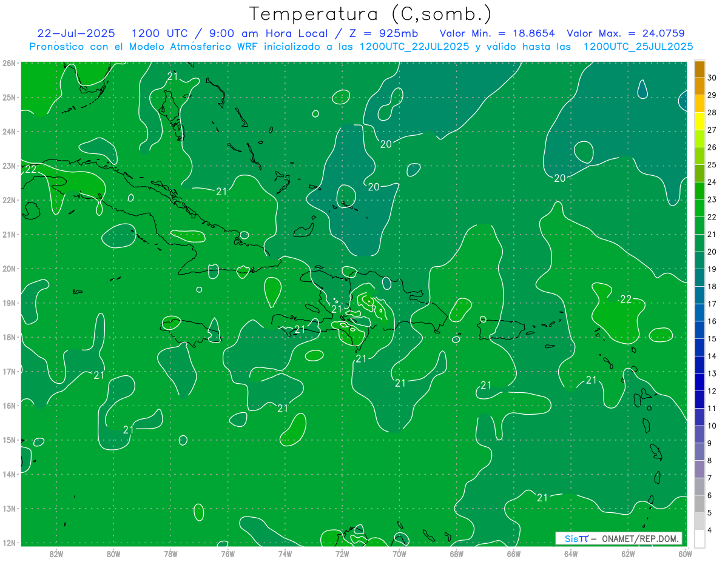Pick the orange swatch between 29 and 30
The image size is (728, 562).
(699, 86)
